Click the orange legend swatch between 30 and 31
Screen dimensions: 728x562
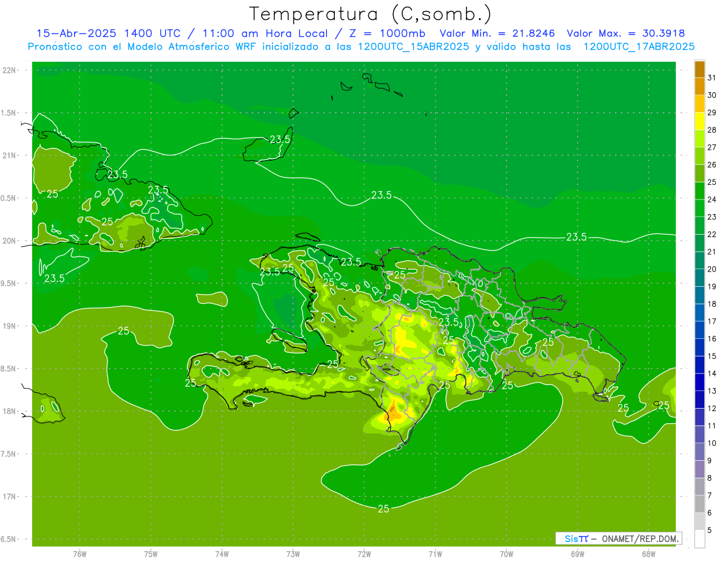click(699, 87)
